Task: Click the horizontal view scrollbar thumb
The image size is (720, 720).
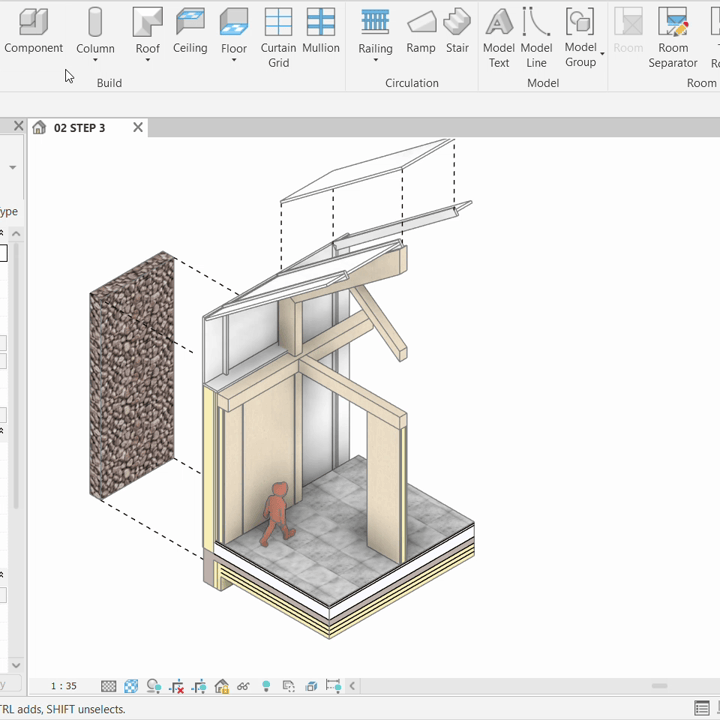Action: pyautogui.click(x=659, y=687)
